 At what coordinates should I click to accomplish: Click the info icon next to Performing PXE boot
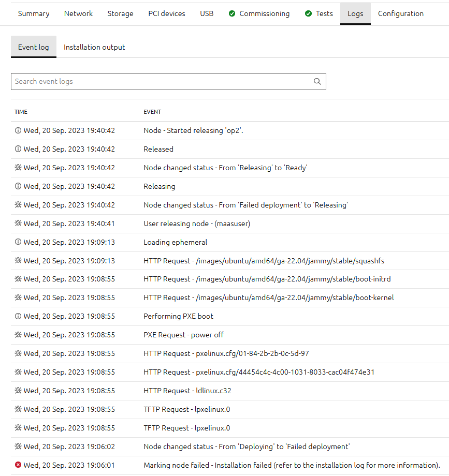[x=18, y=316]
